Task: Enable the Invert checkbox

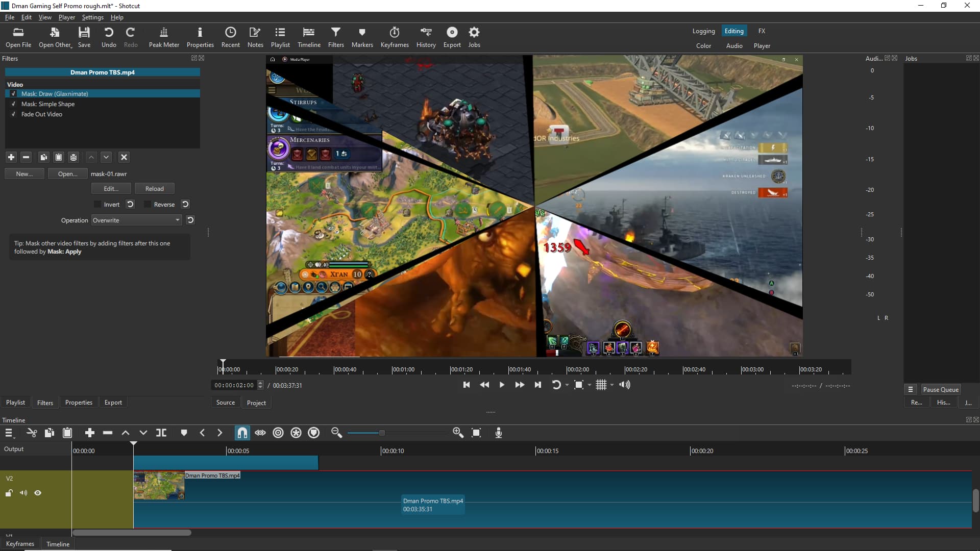Action: tap(97, 205)
